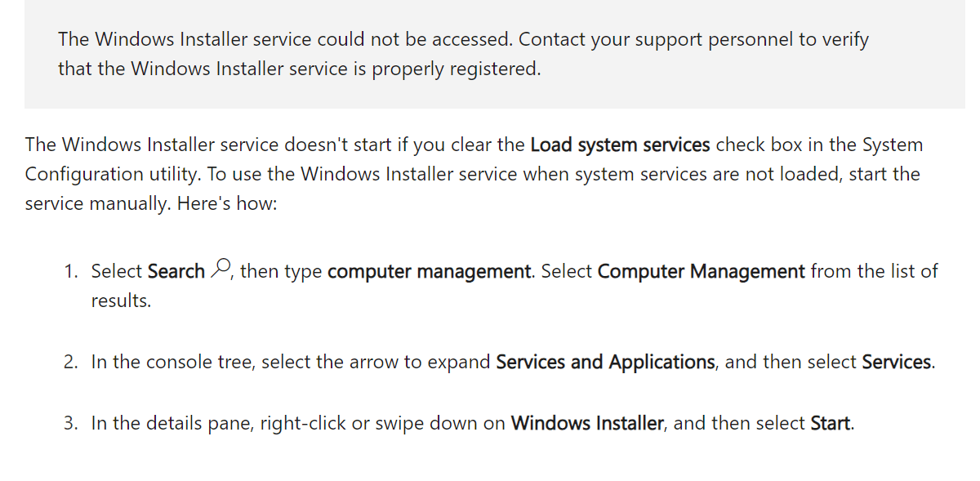Image resolution: width=980 pixels, height=481 pixels.
Task: Click the magnifier Search icon in step 1
Action: click(221, 269)
